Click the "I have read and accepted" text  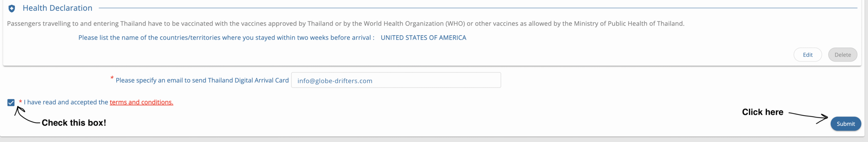click(66, 102)
